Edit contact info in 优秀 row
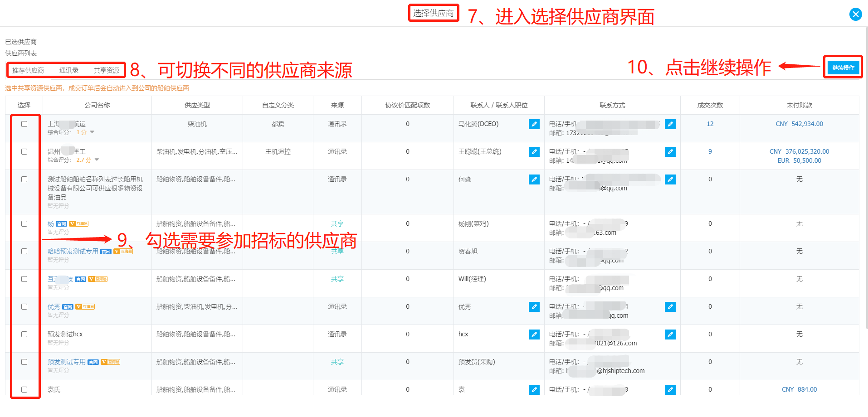Screen dimensions: 868x417 670,307
